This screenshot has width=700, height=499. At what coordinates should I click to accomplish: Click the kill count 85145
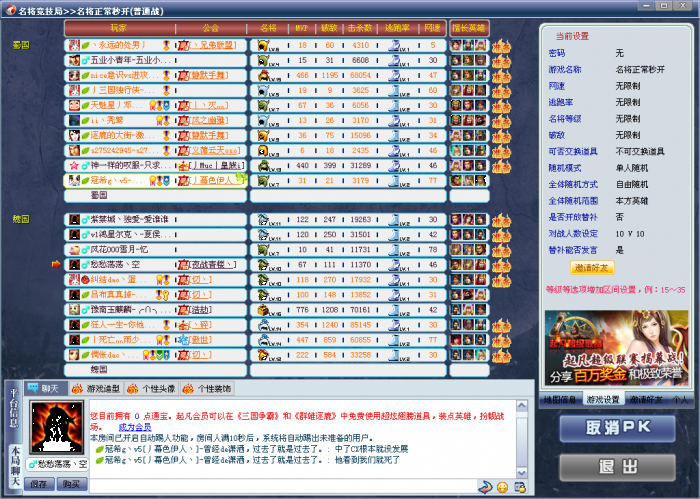(360, 325)
